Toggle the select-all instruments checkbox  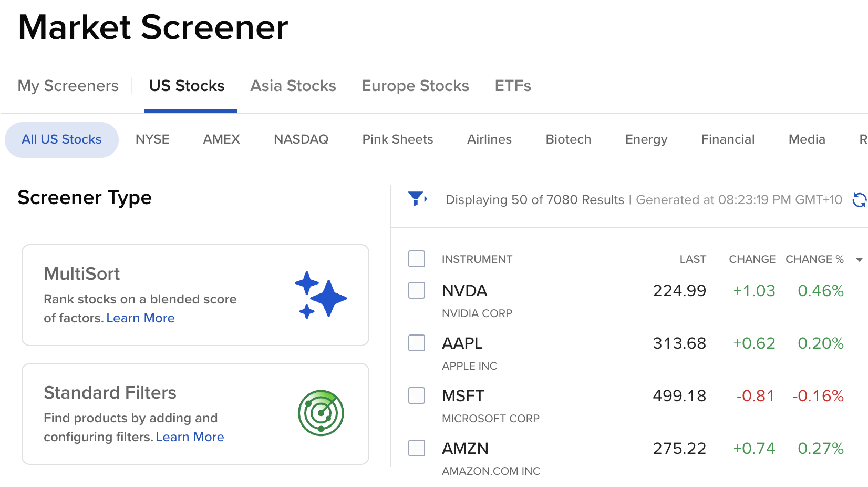(x=417, y=259)
